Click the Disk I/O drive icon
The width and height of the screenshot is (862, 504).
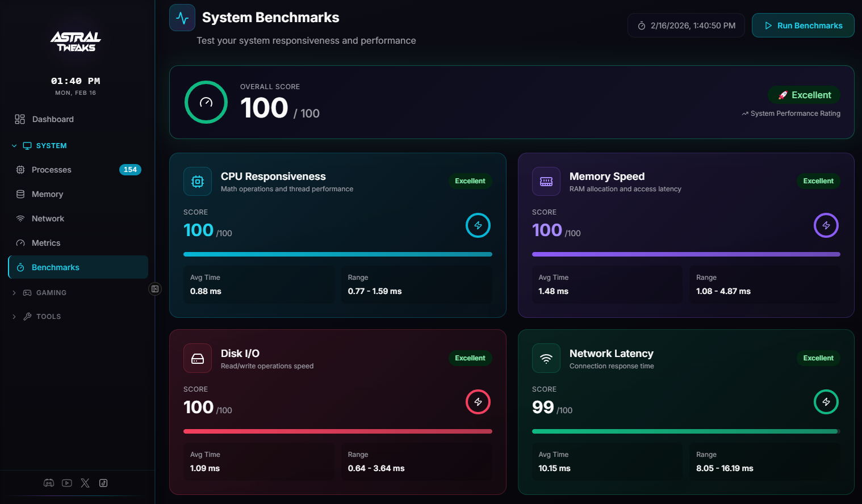(x=198, y=359)
